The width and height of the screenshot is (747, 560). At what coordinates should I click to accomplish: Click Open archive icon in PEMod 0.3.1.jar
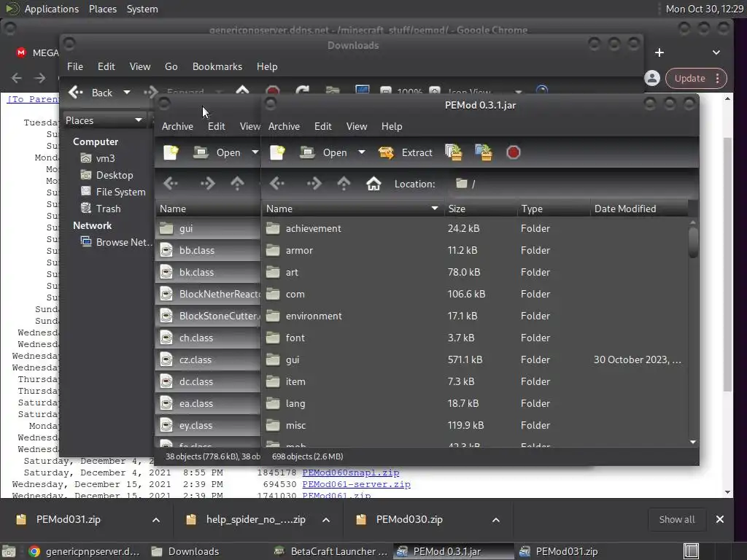307,152
